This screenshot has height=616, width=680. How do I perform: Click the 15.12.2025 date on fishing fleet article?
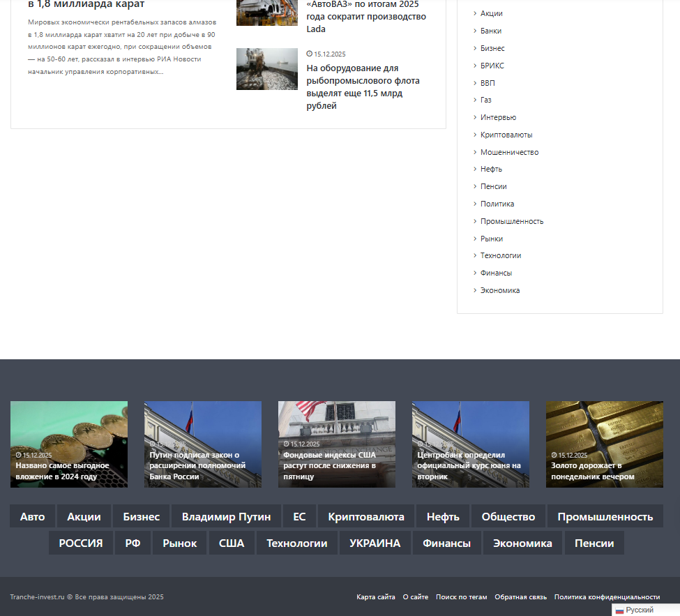(x=326, y=54)
